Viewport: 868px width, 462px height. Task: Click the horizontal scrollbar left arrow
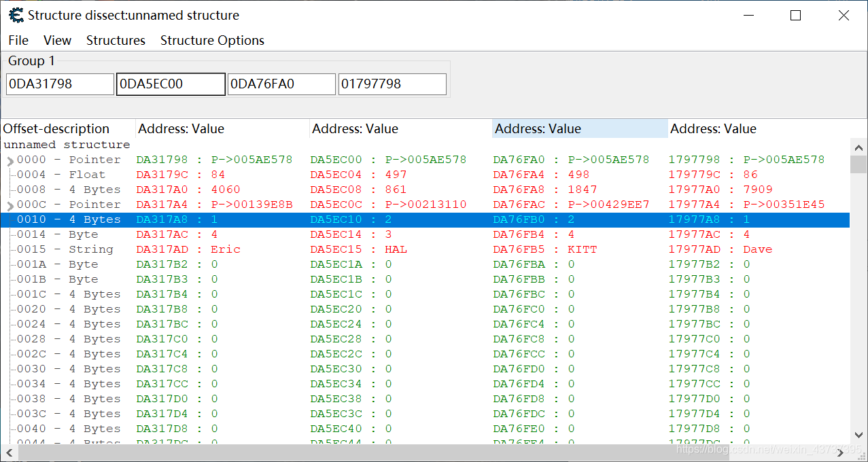pos(8,452)
